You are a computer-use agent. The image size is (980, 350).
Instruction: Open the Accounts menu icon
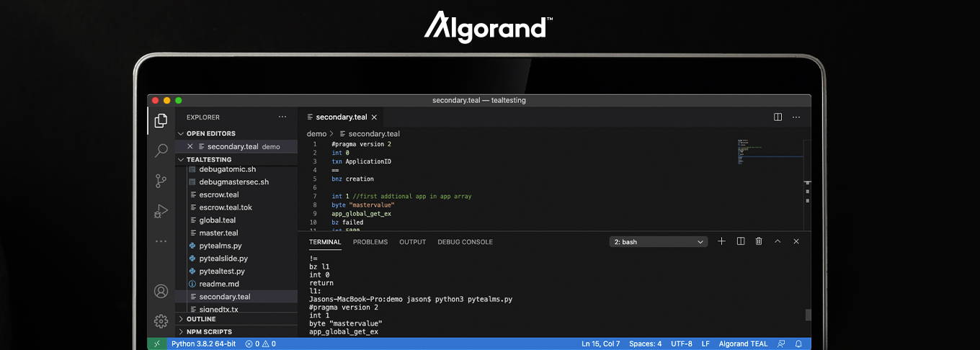pos(161,291)
